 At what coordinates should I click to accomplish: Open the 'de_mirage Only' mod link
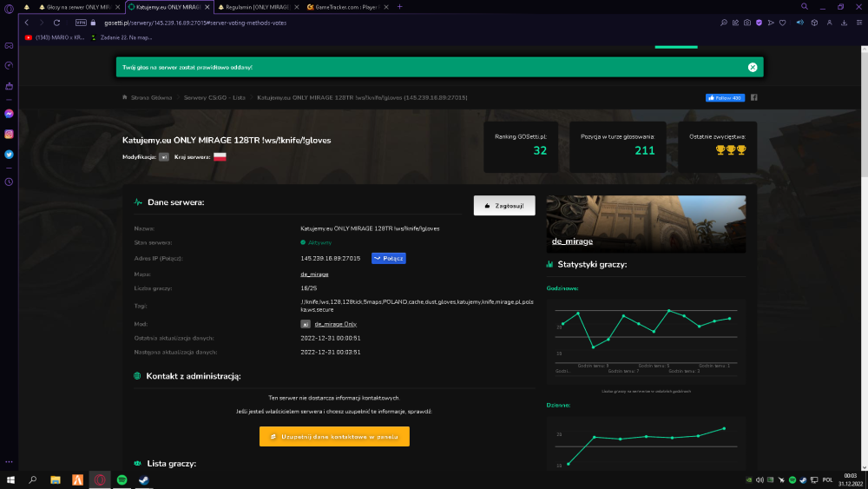click(x=335, y=324)
